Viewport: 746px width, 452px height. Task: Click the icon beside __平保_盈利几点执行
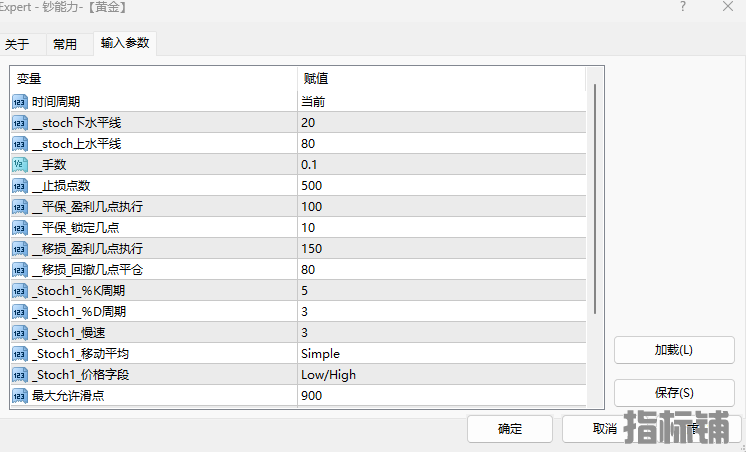20,206
